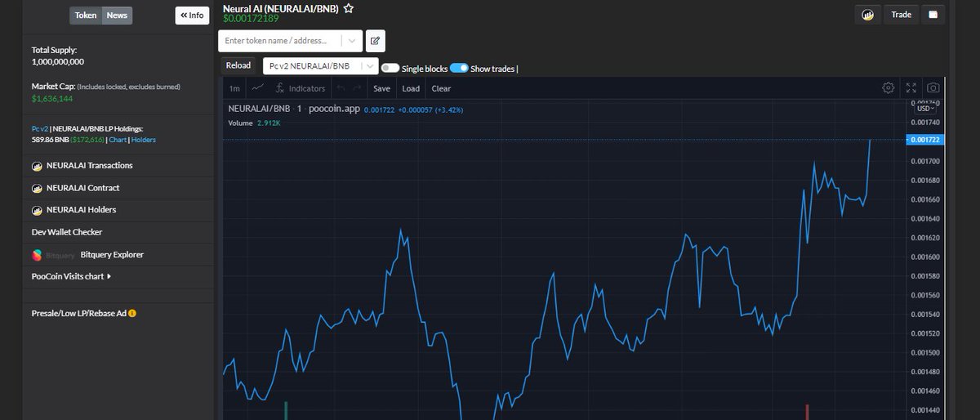Undo the last chart action
The height and width of the screenshot is (420, 980).
(x=341, y=88)
